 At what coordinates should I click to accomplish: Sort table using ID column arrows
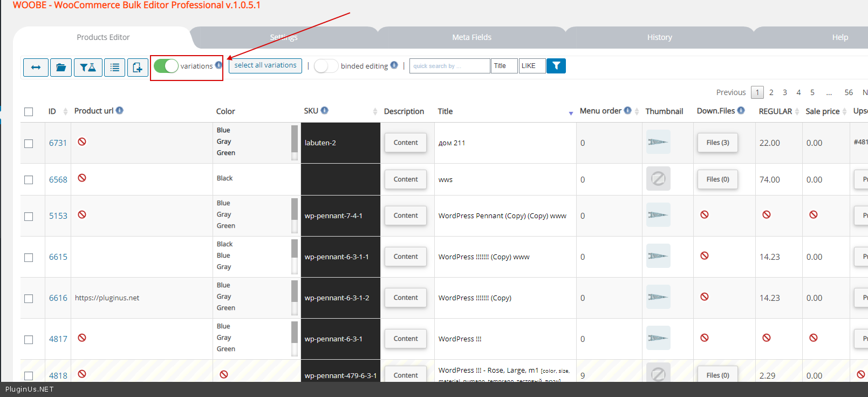click(65, 111)
